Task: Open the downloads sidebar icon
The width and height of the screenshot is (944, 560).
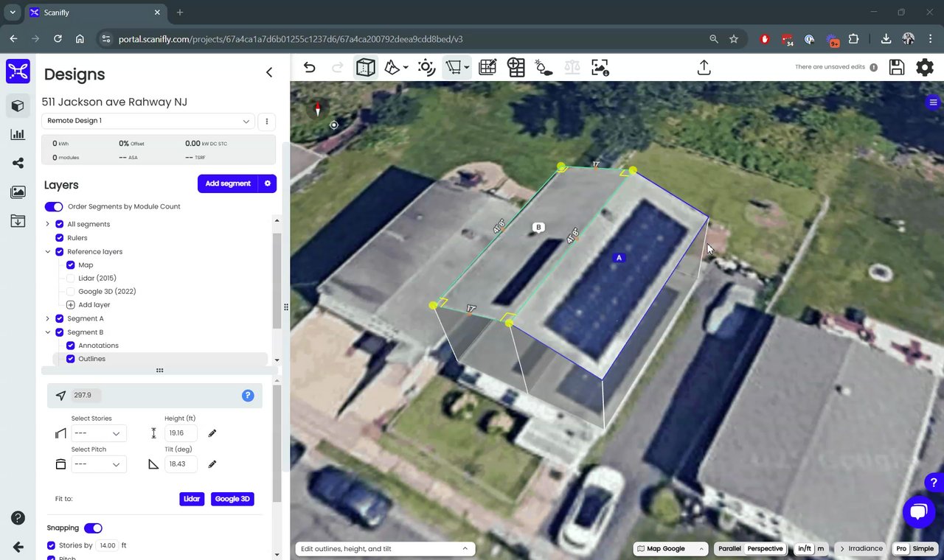Action: 18,220
